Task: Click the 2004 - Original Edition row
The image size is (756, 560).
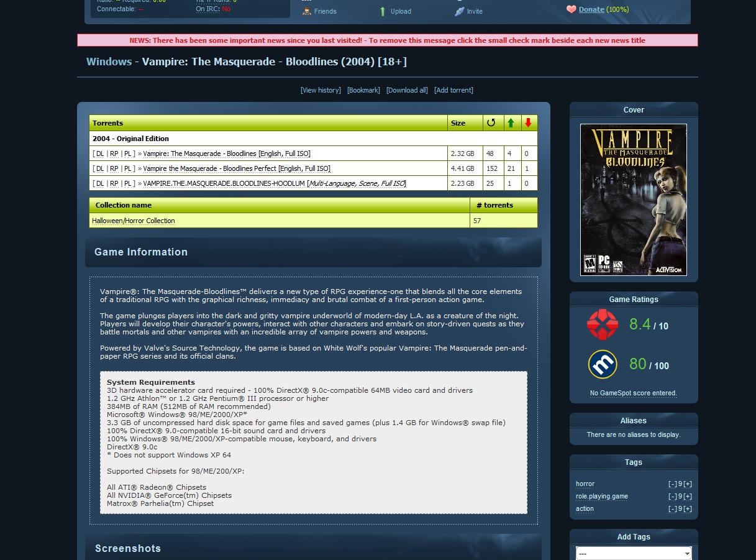Action: (313, 139)
